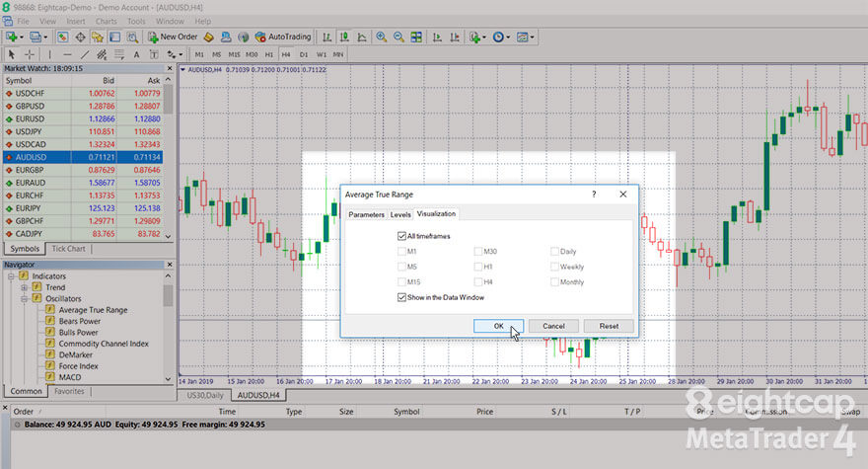
Task: Tick the M5 timeframe checkbox
Action: click(x=401, y=267)
